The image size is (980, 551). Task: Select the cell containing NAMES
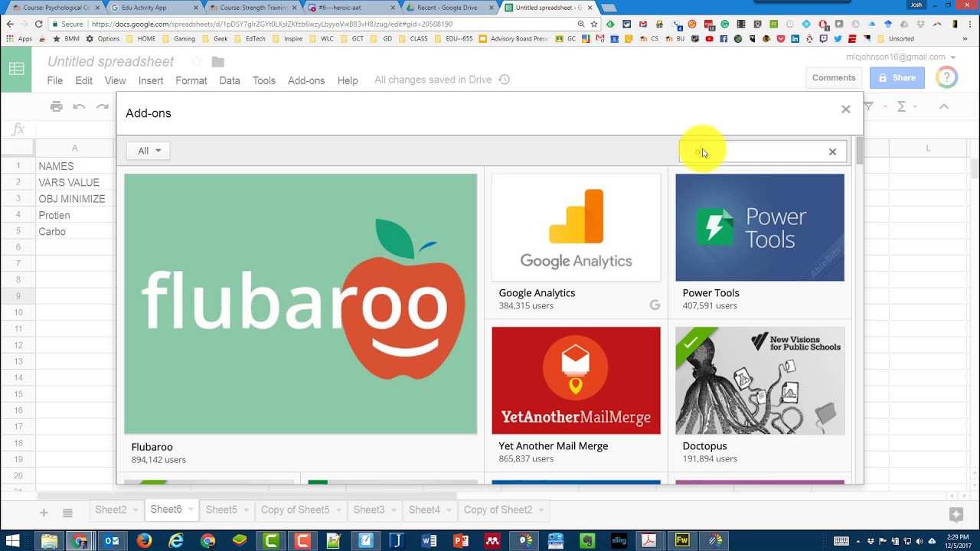[x=74, y=166]
